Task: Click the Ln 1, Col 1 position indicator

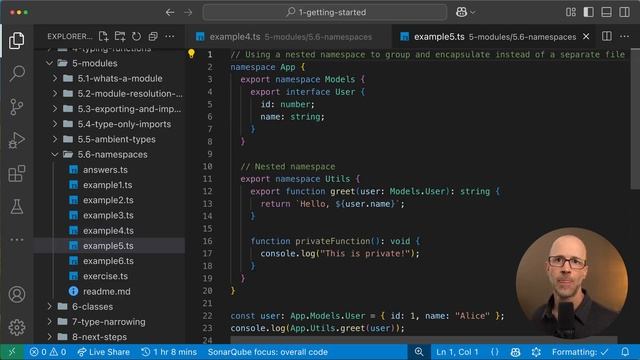Action: point(457,352)
